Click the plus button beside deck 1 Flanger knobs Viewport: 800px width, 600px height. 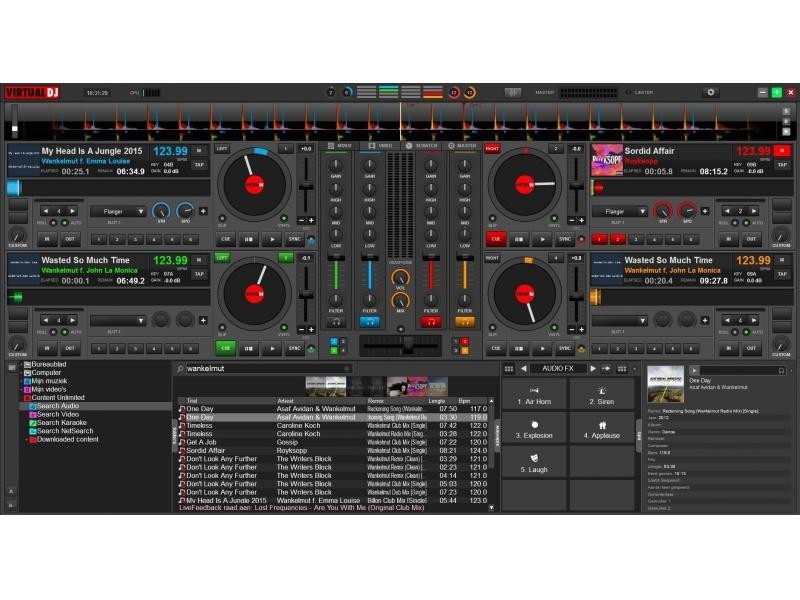coord(203,211)
